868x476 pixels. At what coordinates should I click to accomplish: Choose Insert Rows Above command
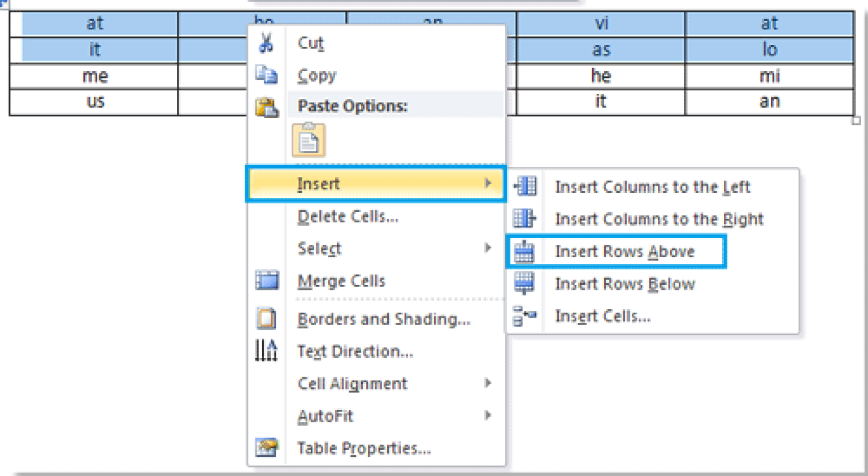point(625,251)
